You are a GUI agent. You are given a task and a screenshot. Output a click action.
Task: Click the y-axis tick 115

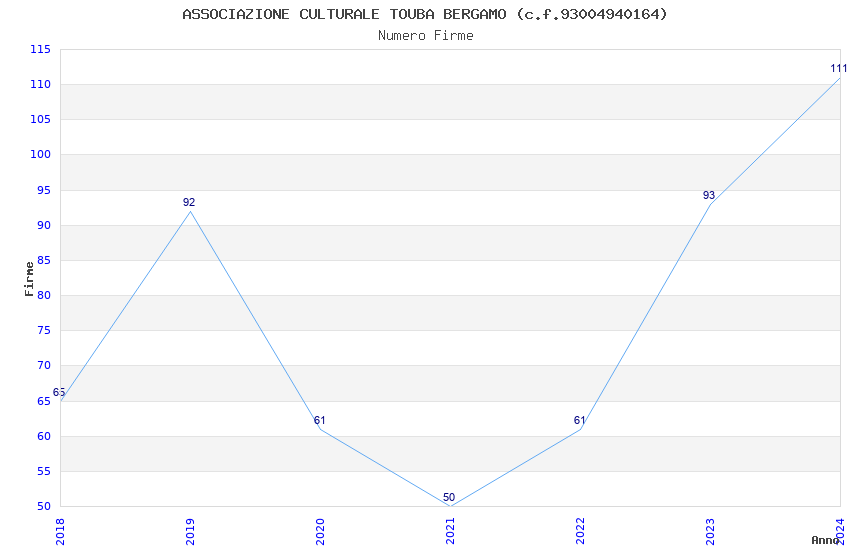click(40, 49)
